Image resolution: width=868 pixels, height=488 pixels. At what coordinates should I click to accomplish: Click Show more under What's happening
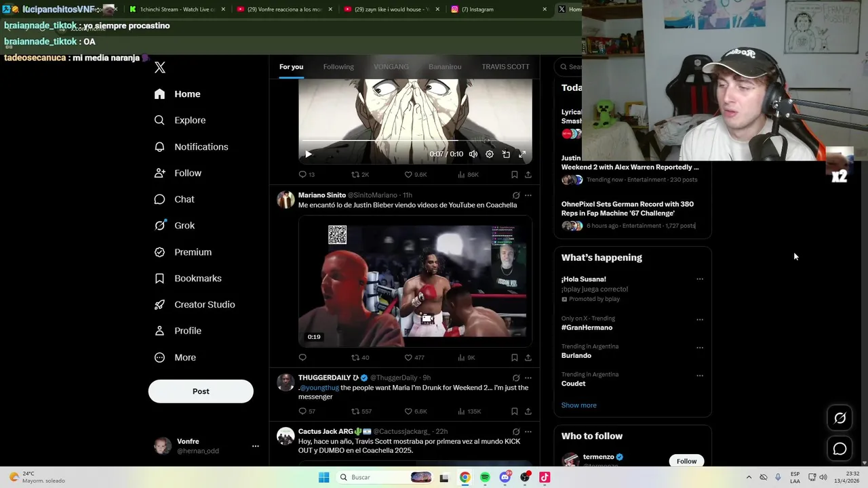coord(578,405)
